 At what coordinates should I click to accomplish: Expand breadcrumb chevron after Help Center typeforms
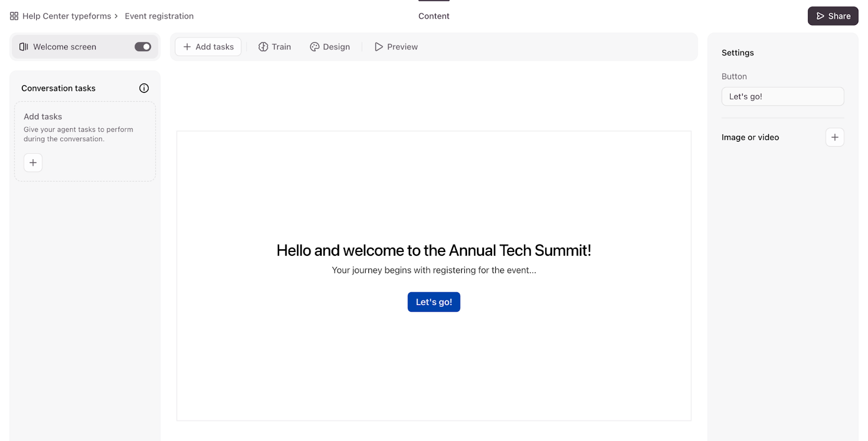(x=116, y=16)
